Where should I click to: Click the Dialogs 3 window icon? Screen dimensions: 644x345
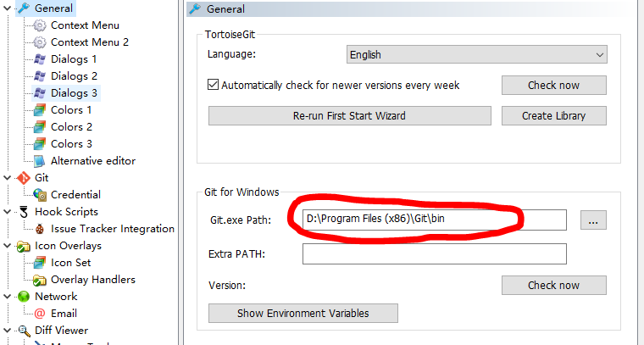click(x=40, y=93)
